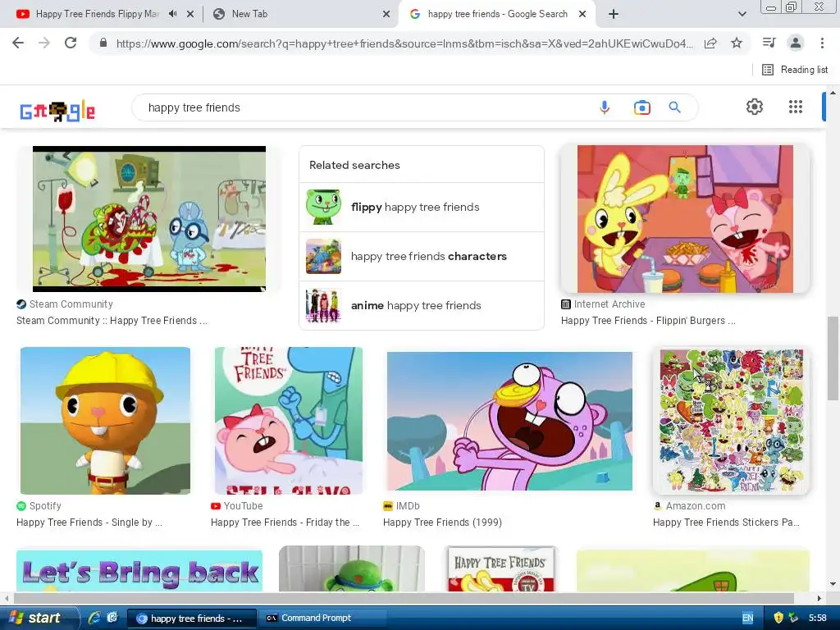Image resolution: width=840 pixels, height=630 pixels.
Task: Click the address bar URL
Action: (x=404, y=43)
